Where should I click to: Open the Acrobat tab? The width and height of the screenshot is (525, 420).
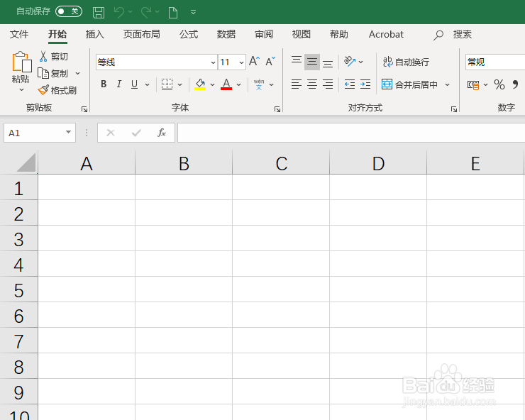[x=386, y=34]
